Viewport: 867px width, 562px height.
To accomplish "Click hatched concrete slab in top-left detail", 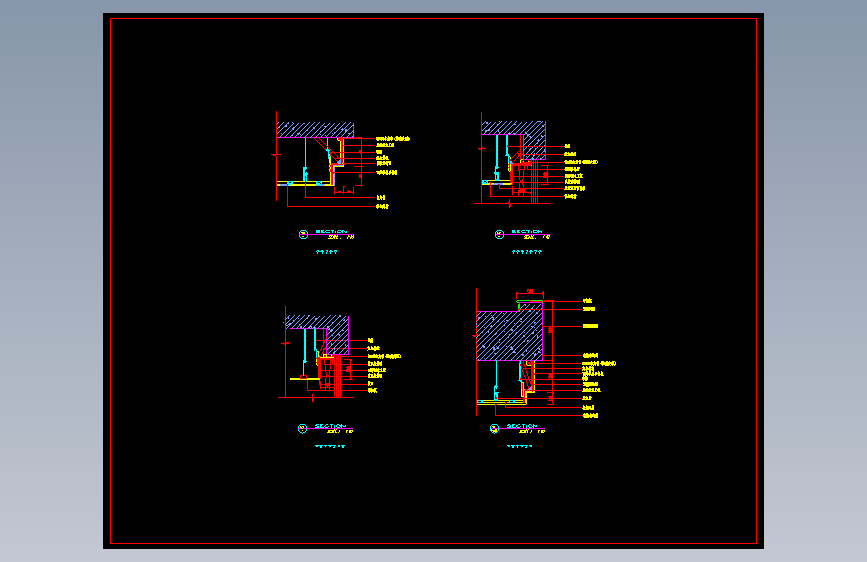I will click(315, 130).
